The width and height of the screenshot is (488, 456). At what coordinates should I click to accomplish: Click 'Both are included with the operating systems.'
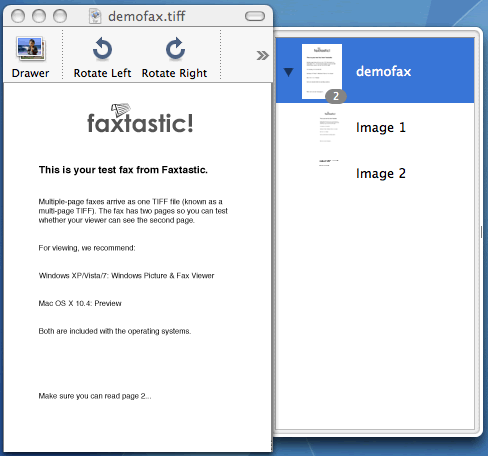point(115,331)
